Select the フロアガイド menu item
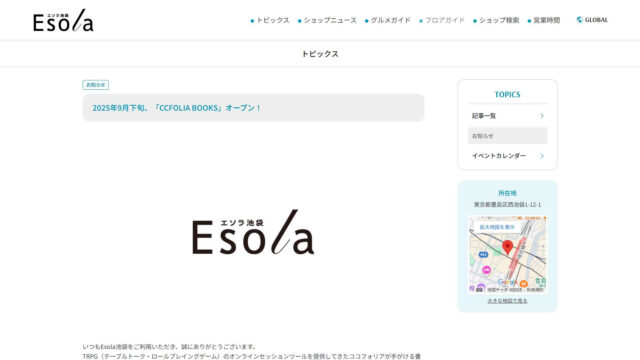The width and height of the screenshot is (640, 360). [x=442, y=20]
